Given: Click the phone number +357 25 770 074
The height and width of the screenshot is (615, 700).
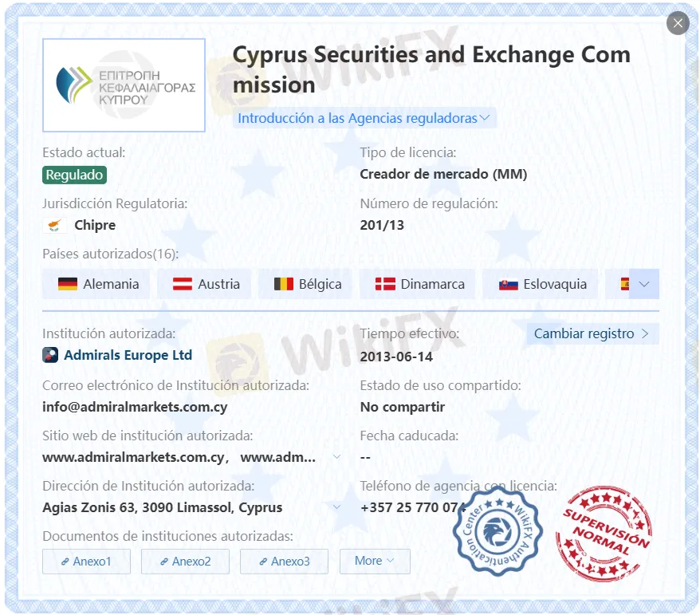Looking at the screenshot, I should point(413,507).
